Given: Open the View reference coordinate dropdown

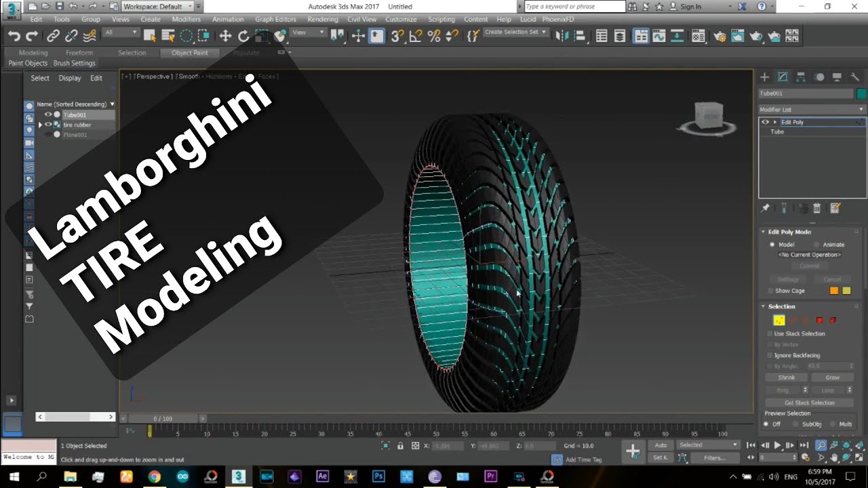Looking at the screenshot, I should coord(308,33).
